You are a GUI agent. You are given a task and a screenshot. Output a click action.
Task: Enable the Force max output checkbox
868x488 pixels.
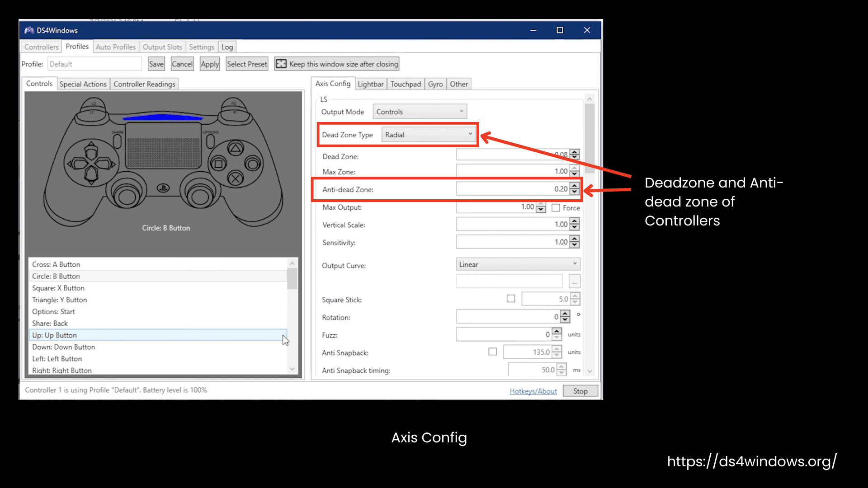(556, 208)
